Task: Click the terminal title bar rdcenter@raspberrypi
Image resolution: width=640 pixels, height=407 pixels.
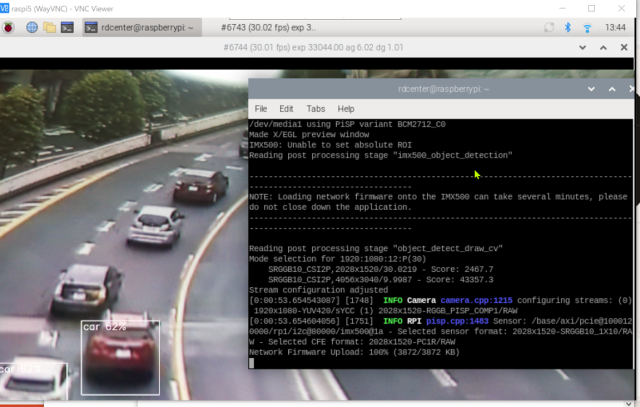Action: coord(443,89)
